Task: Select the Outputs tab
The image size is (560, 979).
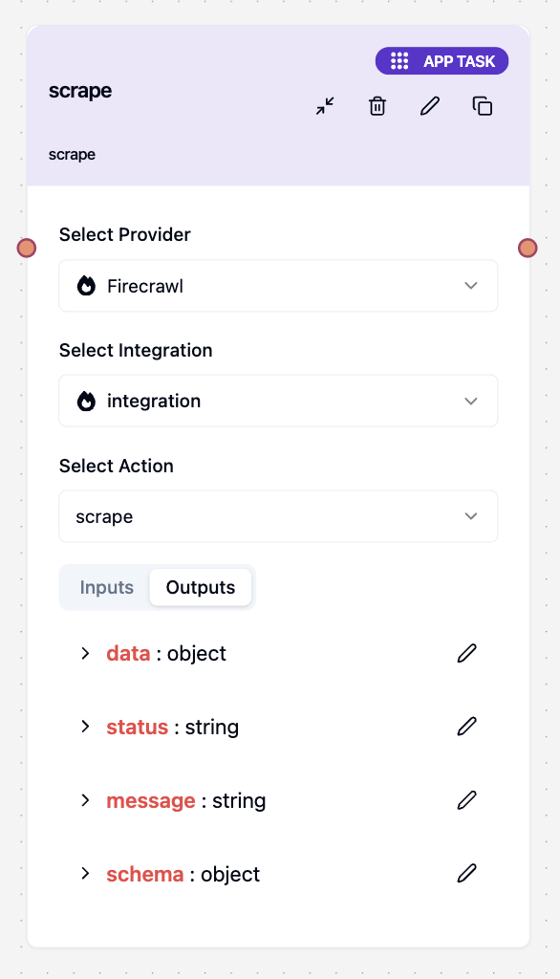Action: coord(200,587)
